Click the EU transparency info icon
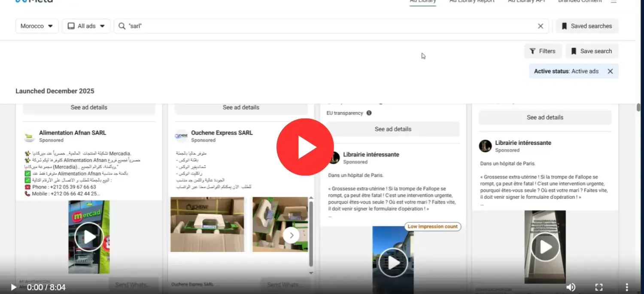 [369, 113]
